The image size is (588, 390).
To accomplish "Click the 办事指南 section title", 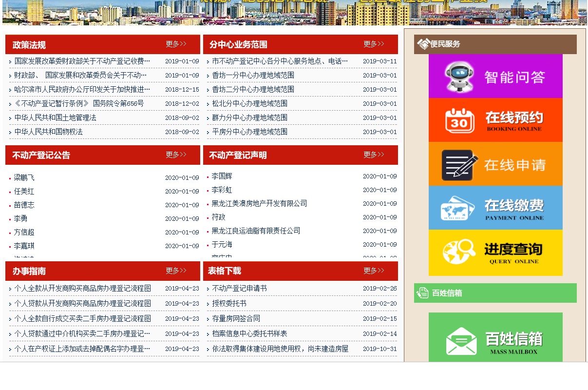I will point(29,271).
